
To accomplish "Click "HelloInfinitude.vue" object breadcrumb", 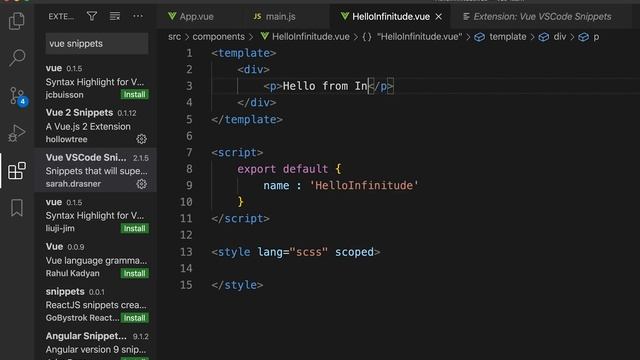I will coord(413,37).
